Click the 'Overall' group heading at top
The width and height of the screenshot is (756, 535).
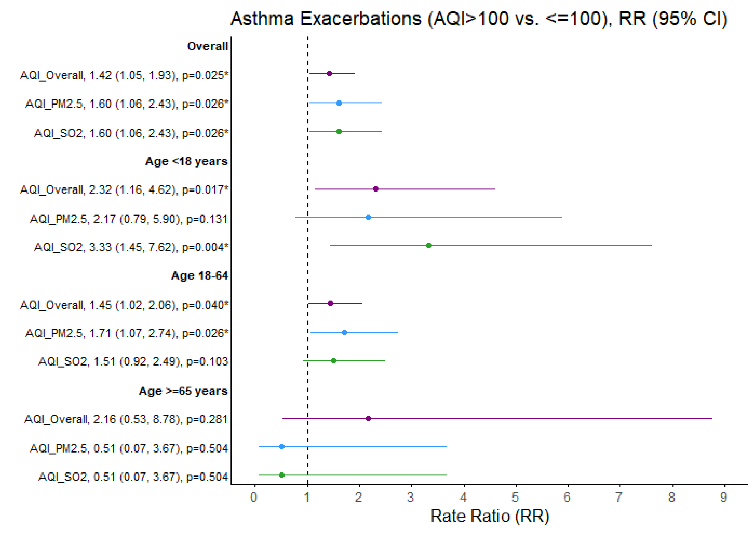[x=208, y=46]
